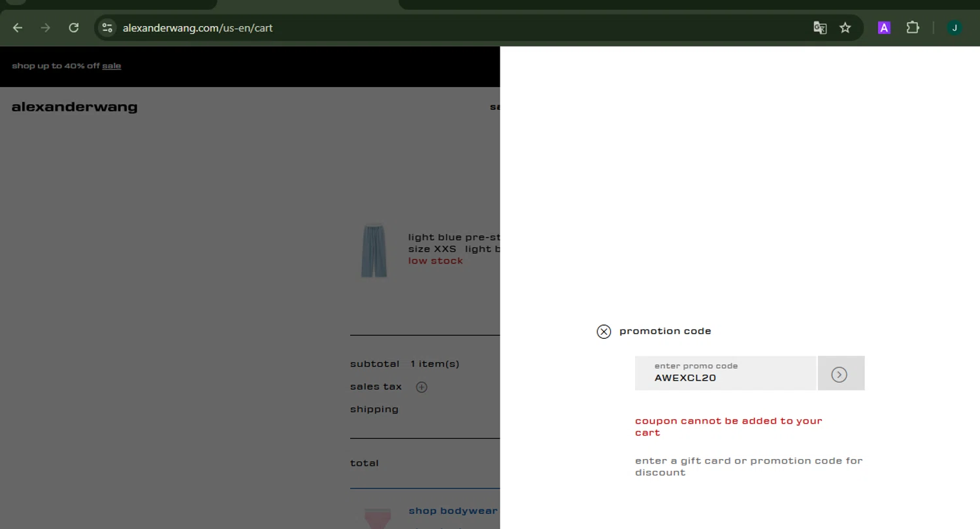The image size is (980, 529).
Task: Click the shop bodywear link
Action: [x=453, y=511]
